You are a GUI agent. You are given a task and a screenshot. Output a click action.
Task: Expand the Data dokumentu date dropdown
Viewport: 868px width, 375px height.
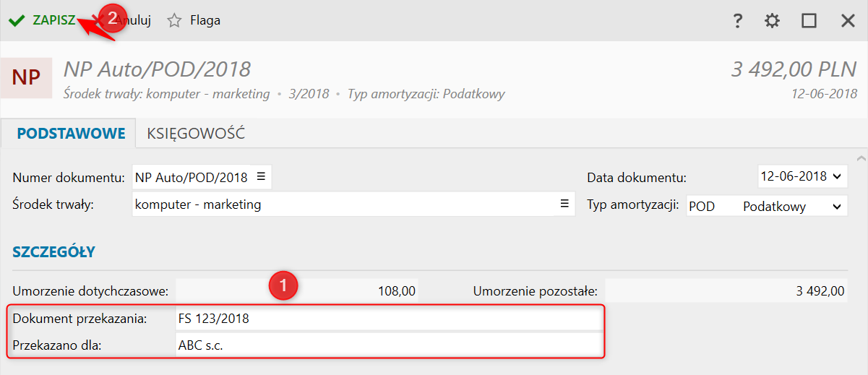pos(838,176)
